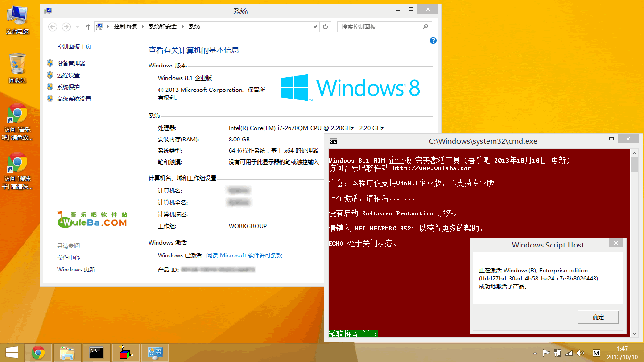Click Windows 8.1 企业版 edition text

pos(185,78)
